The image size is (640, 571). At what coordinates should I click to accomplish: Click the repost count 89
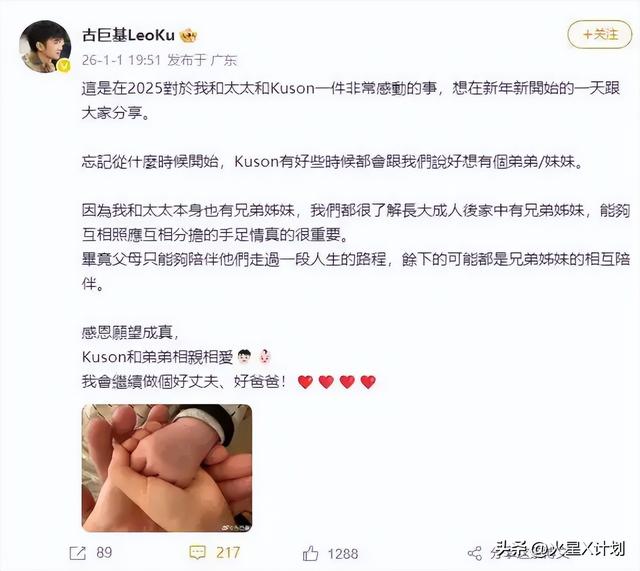point(104,553)
